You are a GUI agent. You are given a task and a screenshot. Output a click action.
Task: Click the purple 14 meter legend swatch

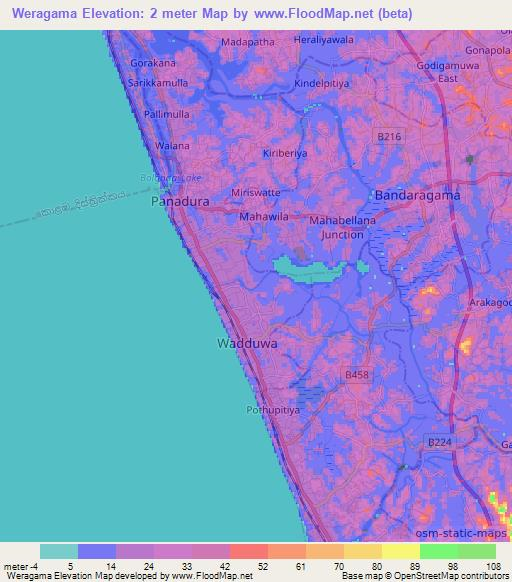[x=135, y=551]
